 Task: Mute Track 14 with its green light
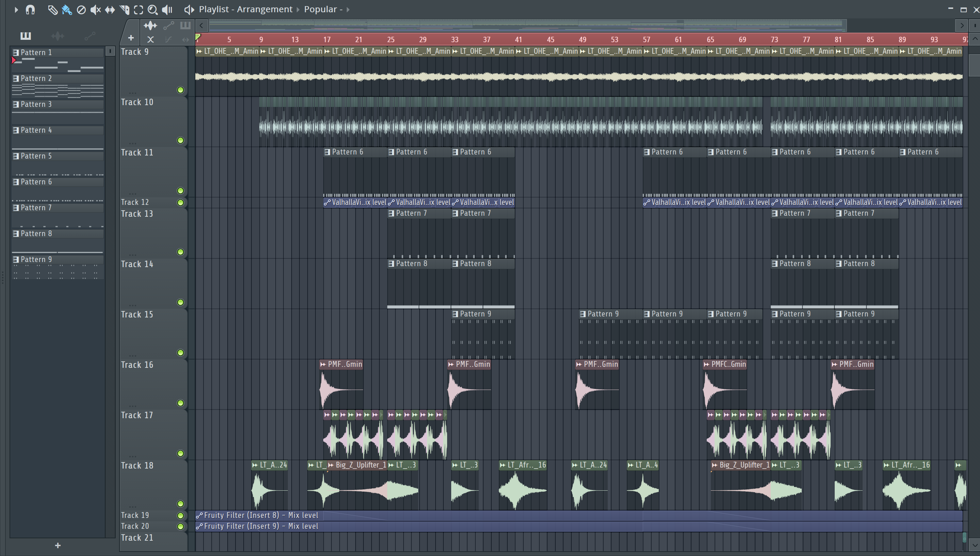[x=181, y=302]
